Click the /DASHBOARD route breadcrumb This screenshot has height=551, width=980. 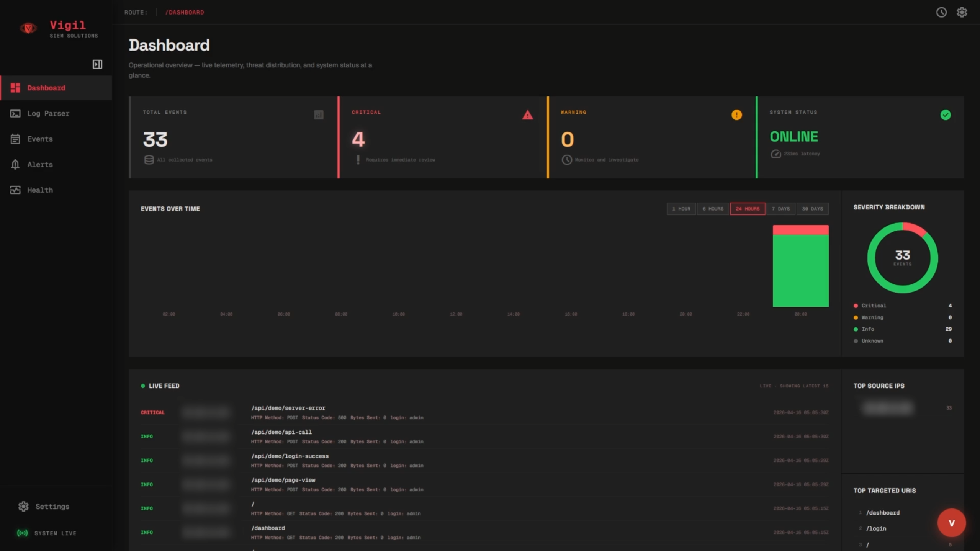point(185,12)
